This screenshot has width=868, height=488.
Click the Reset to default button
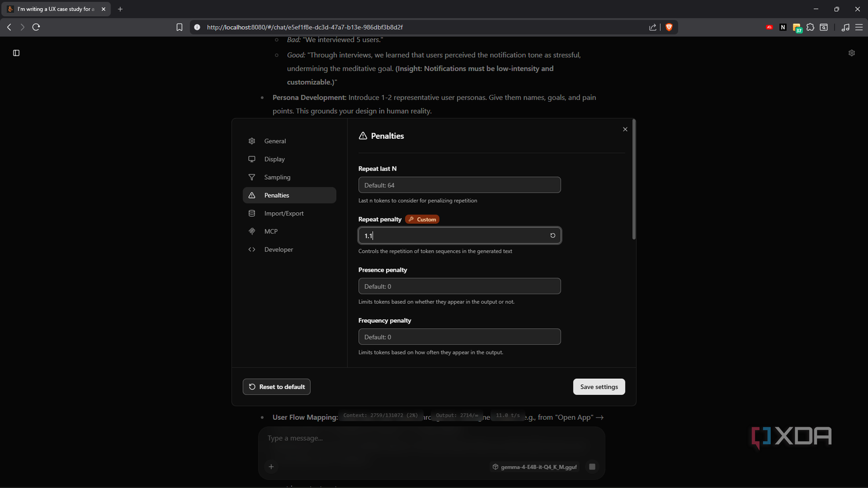277,387
